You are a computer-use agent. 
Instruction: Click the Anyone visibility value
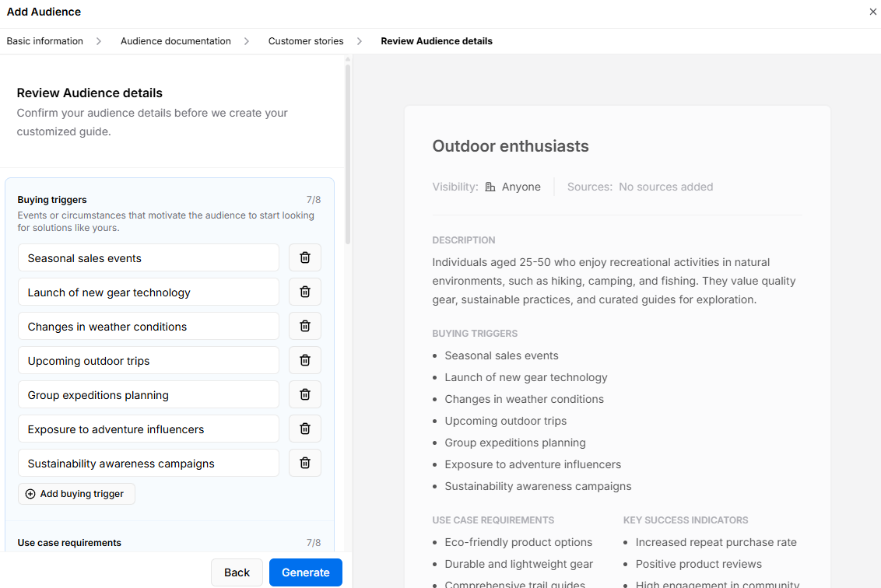pyautogui.click(x=521, y=187)
